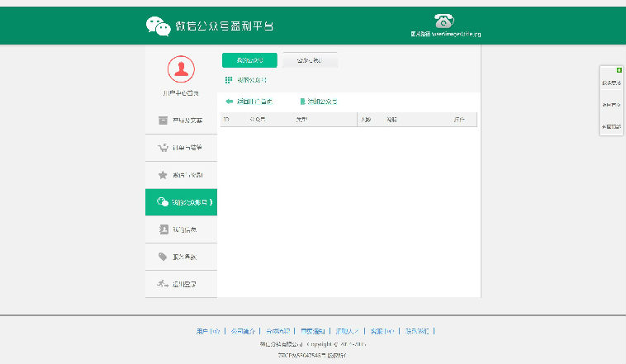The image size is (626, 364).
Task: Click the tag sidebar icon
Action: (163, 257)
